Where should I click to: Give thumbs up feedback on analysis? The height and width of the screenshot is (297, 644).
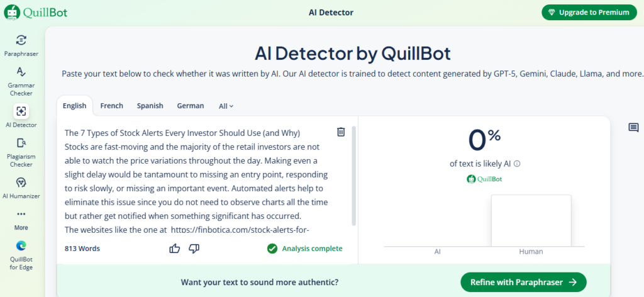pyautogui.click(x=175, y=249)
